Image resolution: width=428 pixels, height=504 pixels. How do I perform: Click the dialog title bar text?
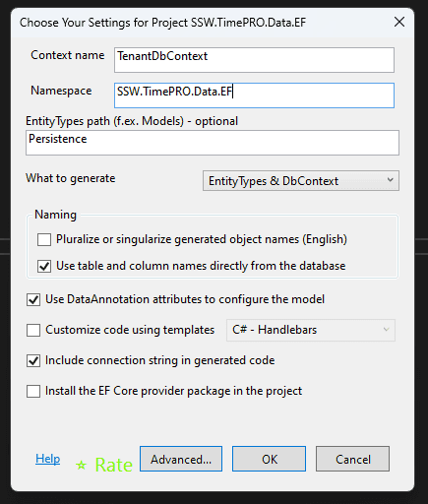162,23
